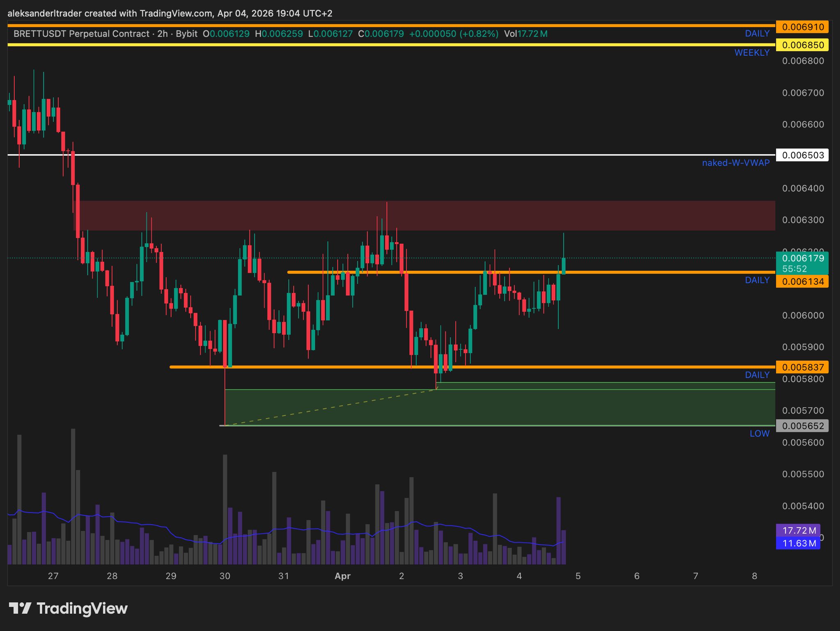The image size is (840, 631).
Task: Click the WEEKLY level text label
Action: [751, 53]
